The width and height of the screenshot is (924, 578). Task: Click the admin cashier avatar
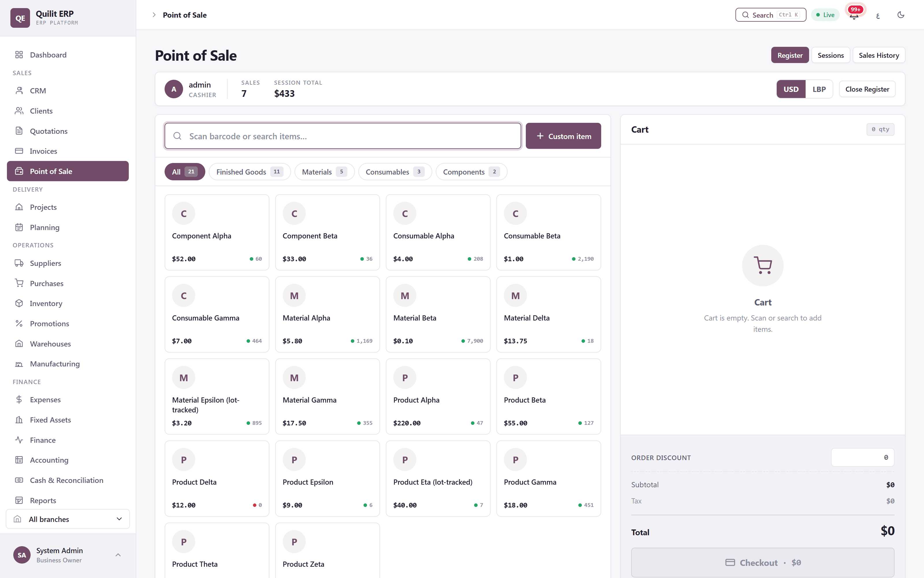click(174, 89)
